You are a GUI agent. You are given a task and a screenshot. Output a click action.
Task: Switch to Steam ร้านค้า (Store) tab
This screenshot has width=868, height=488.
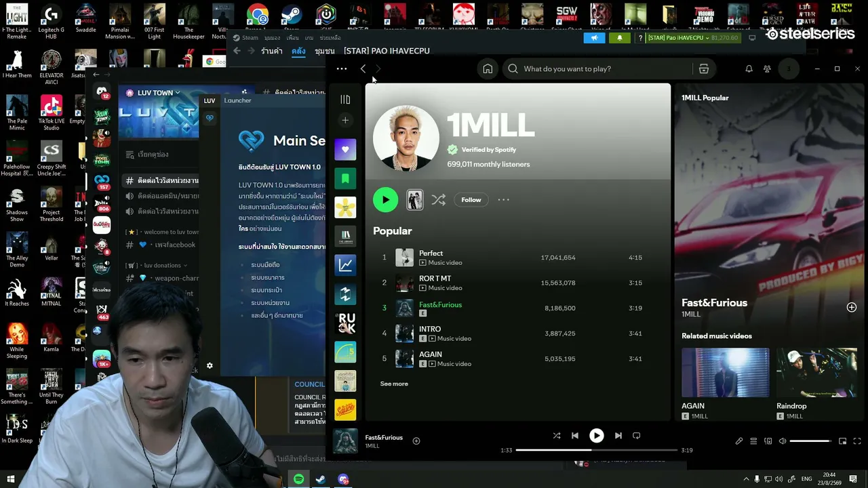tap(272, 51)
